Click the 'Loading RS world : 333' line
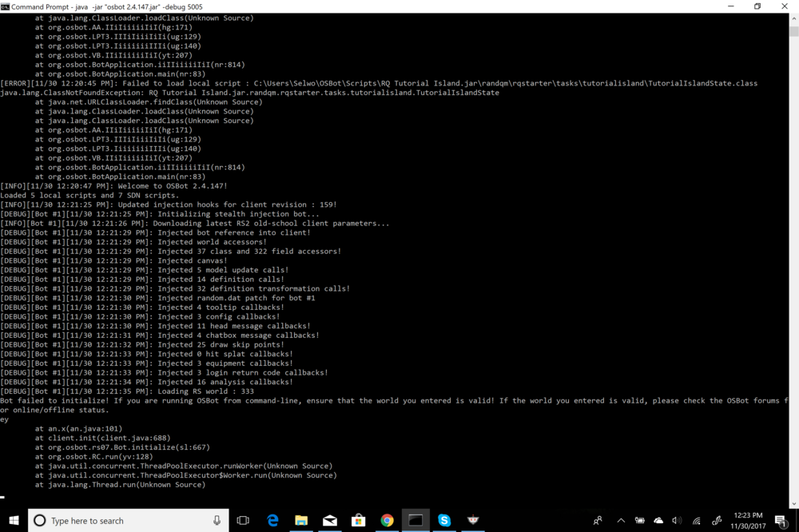Screen dimensions: 799x532 [127, 391]
